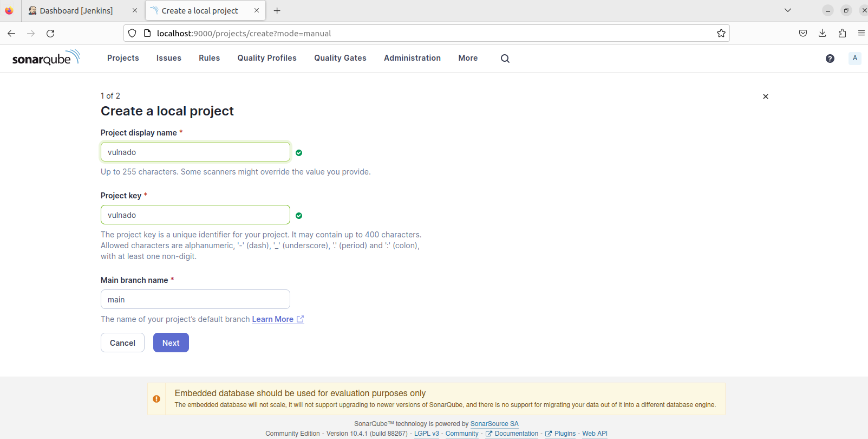Click the orange warning icon in banner

pyautogui.click(x=156, y=399)
